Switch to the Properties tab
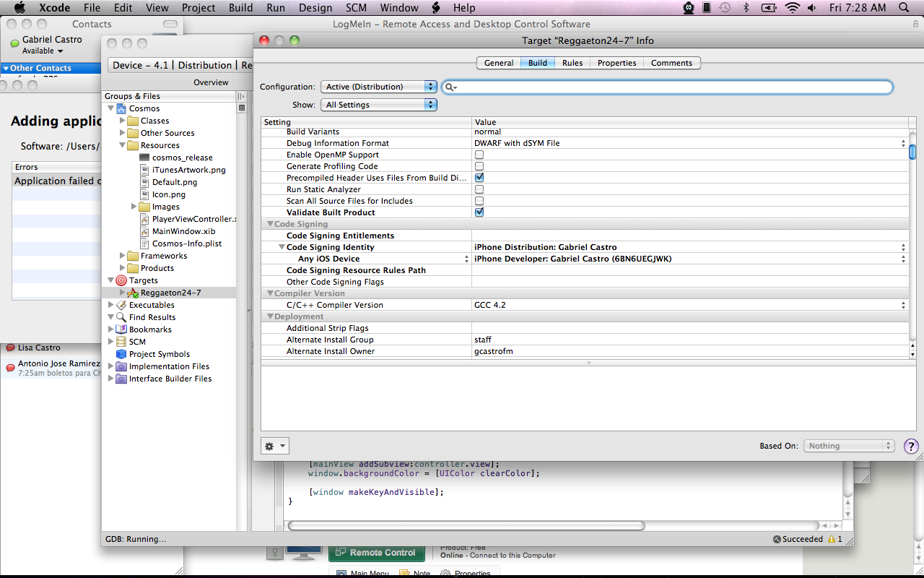The image size is (924, 578). (616, 63)
